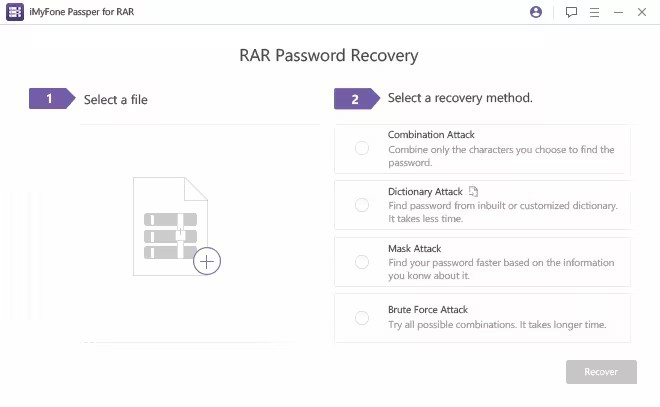Select the Mask Attack radio button

(x=362, y=262)
